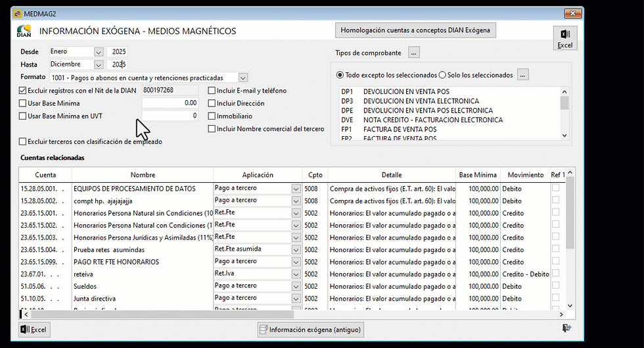Screen dimensions: 644x348
Task: Select DP3 DEVOLUCION EN VENTA ELECTRONICA entry
Action: tap(449, 101)
